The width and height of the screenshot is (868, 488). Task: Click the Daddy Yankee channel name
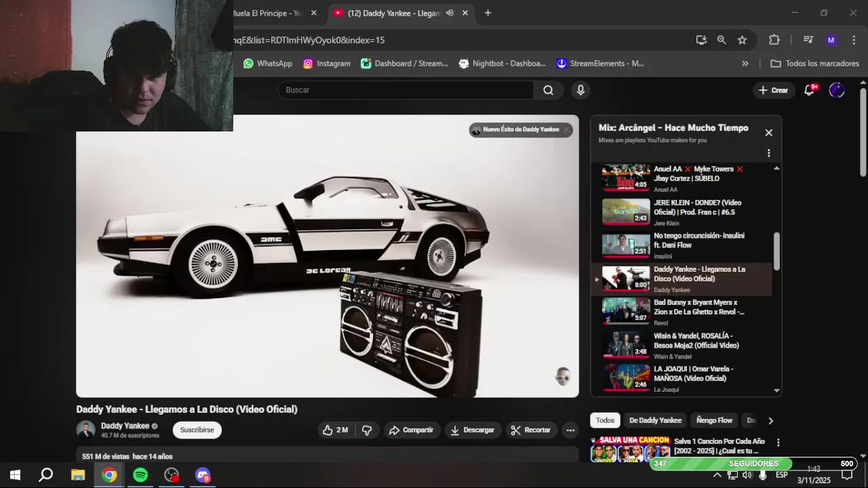pos(125,426)
